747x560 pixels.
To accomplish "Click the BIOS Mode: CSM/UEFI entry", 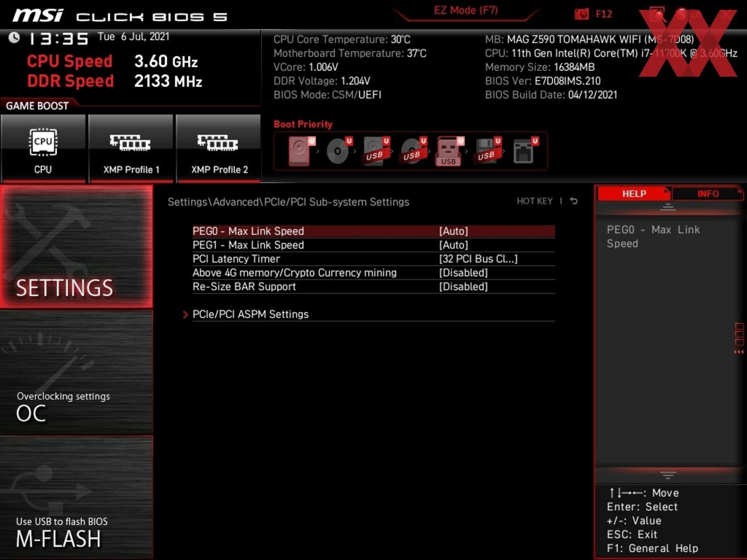I will pos(327,94).
